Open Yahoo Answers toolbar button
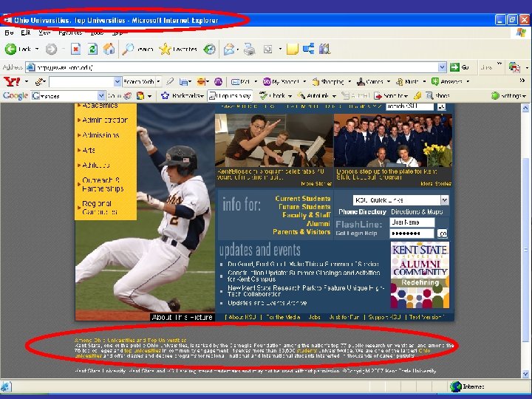Screen dimensions: 532x399 tap(447, 82)
